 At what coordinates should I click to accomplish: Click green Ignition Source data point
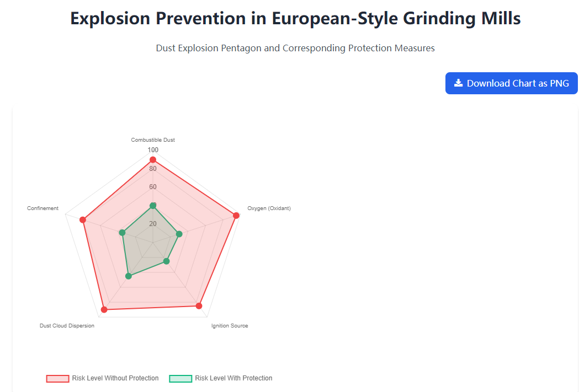(x=166, y=261)
